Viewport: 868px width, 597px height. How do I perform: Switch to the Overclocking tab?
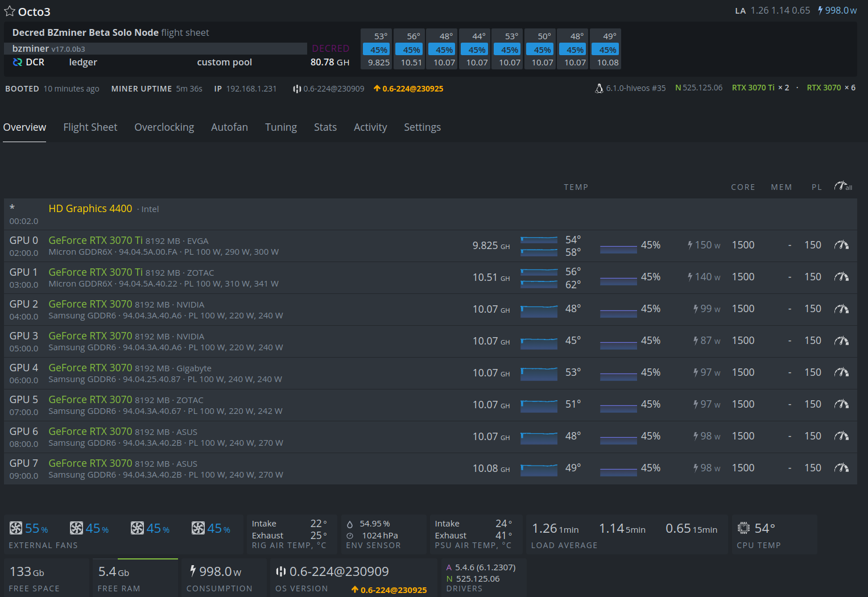164,127
